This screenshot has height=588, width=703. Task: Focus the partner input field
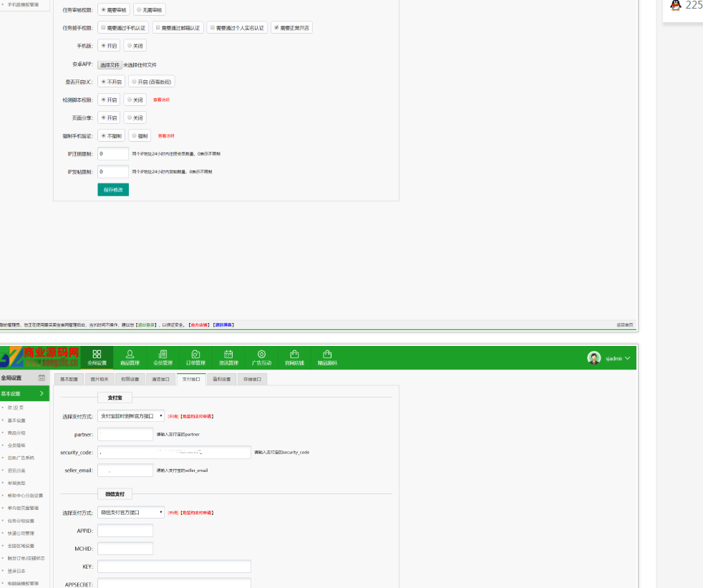tap(125, 434)
